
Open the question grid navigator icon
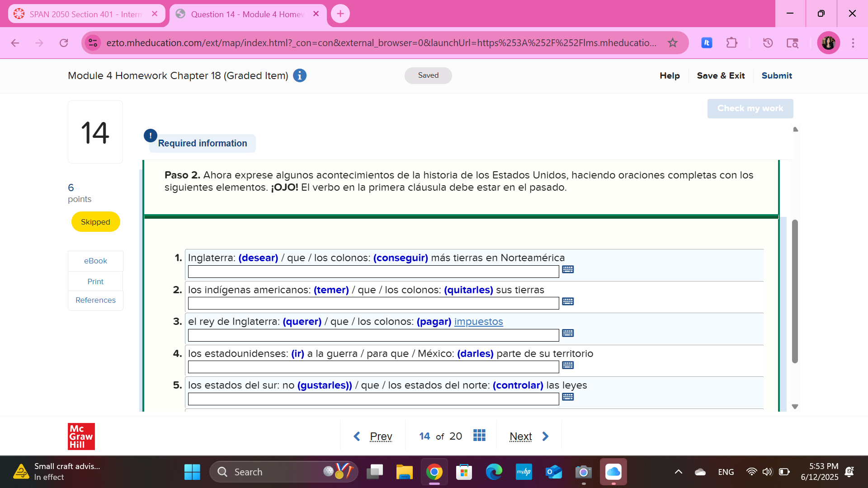pyautogui.click(x=479, y=436)
